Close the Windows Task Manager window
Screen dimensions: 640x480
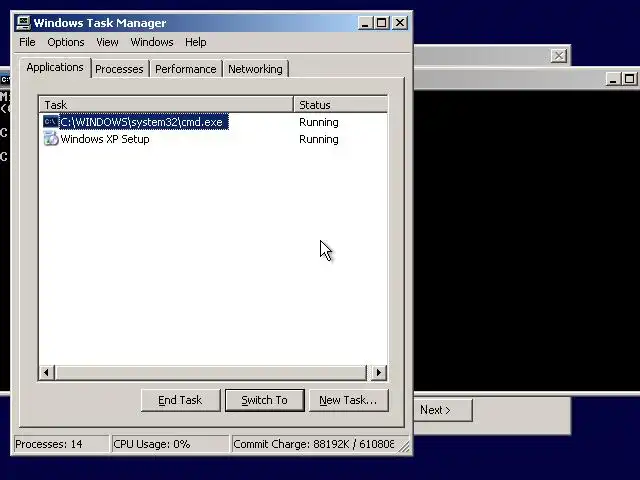click(x=400, y=23)
